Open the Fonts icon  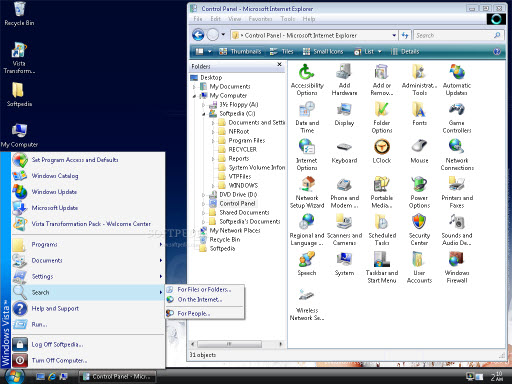point(419,114)
